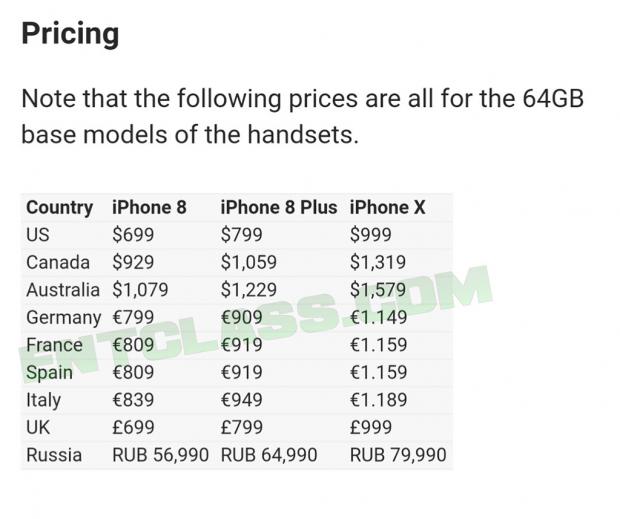Screen dimensions: 620x519
Task: Click the note paragraph about 64GB models
Action: pos(302,116)
